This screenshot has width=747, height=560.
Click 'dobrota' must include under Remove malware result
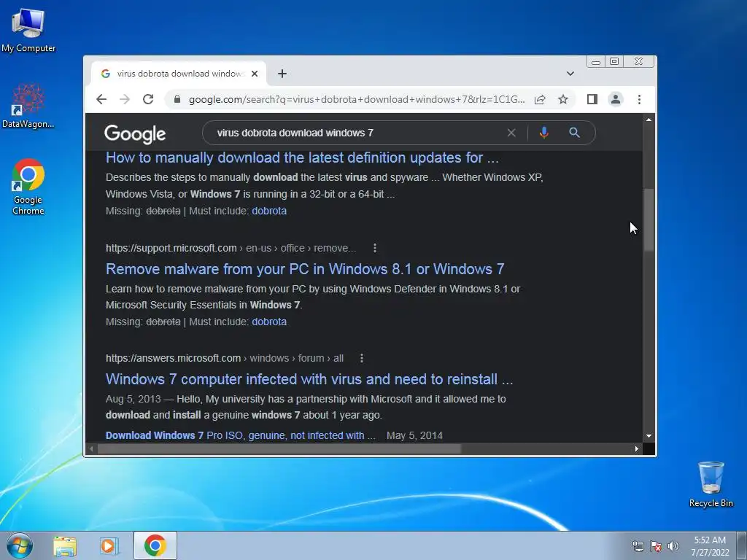[269, 322]
